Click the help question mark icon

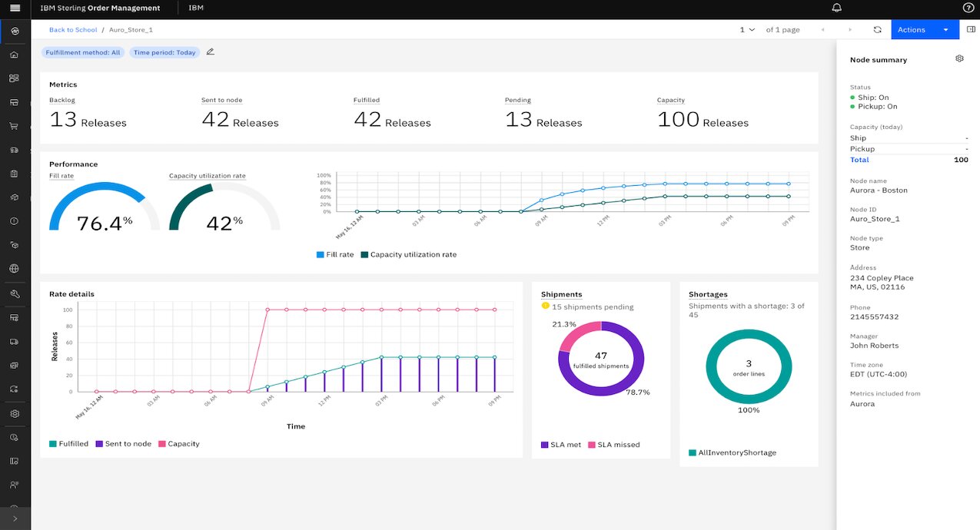[968, 8]
